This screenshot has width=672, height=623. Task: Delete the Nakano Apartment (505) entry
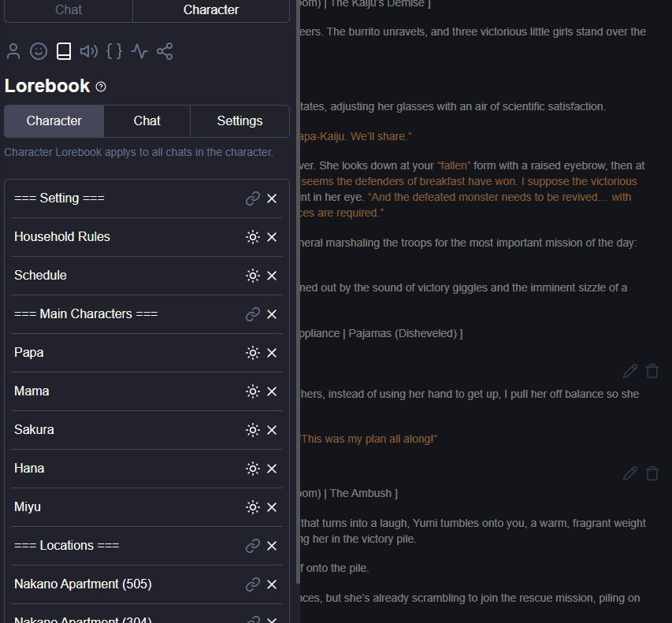(272, 584)
